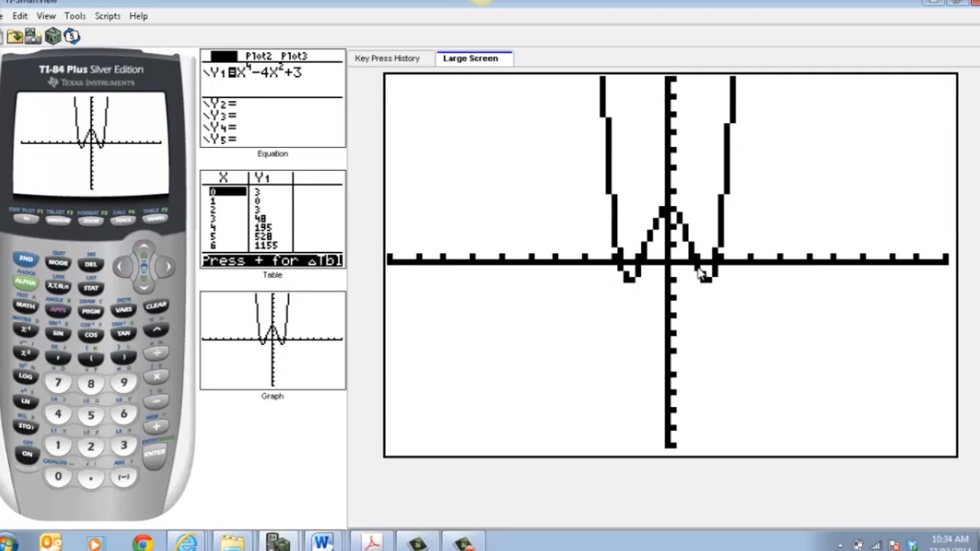Click the x-squared calculator key

click(x=25, y=353)
